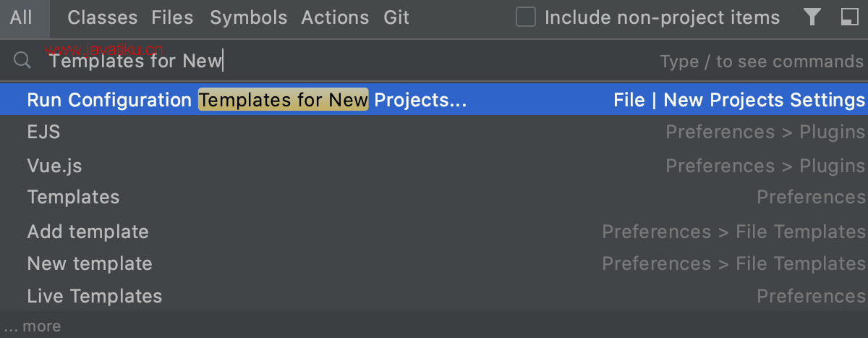Switch to the All tab

pyautogui.click(x=21, y=17)
